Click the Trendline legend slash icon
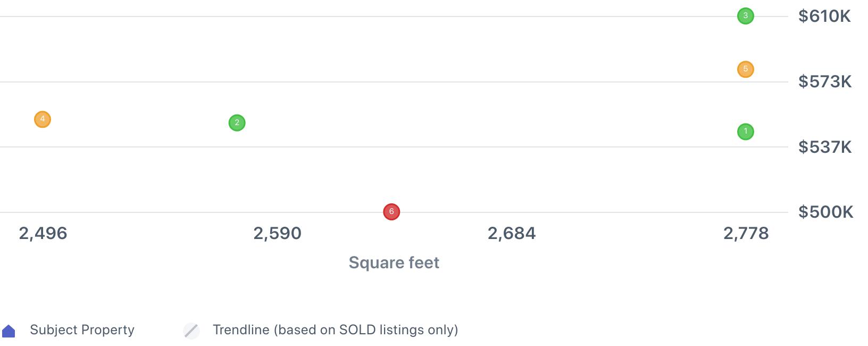 (191, 331)
